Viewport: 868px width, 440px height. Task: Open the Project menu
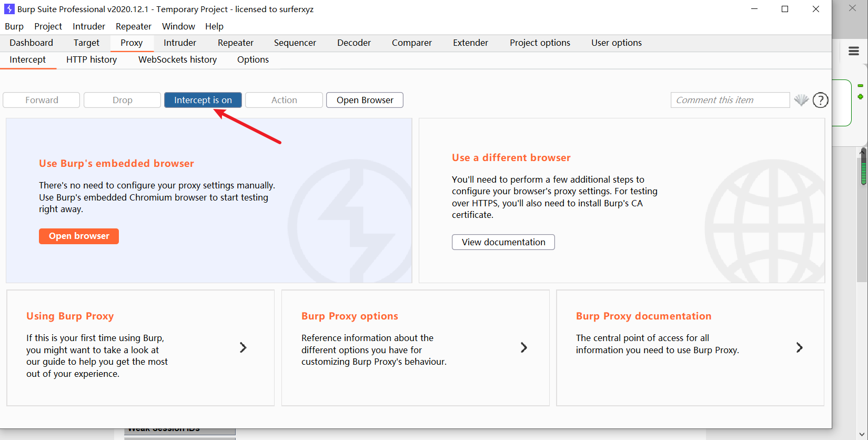point(48,26)
